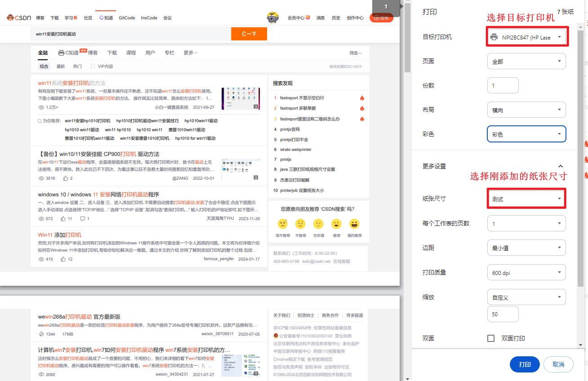
Task: Click the 取消 cancel button
Action: coord(558,364)
